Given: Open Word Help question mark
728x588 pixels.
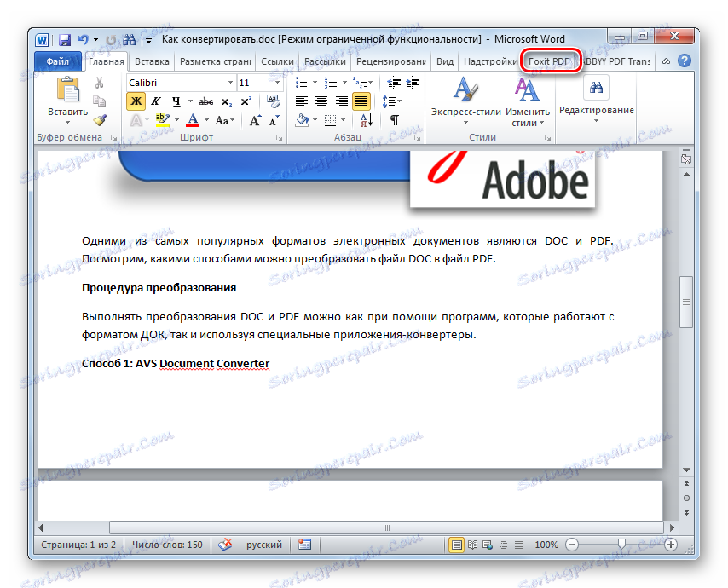Looking at the screenshot, I should [x=684, y=61].
